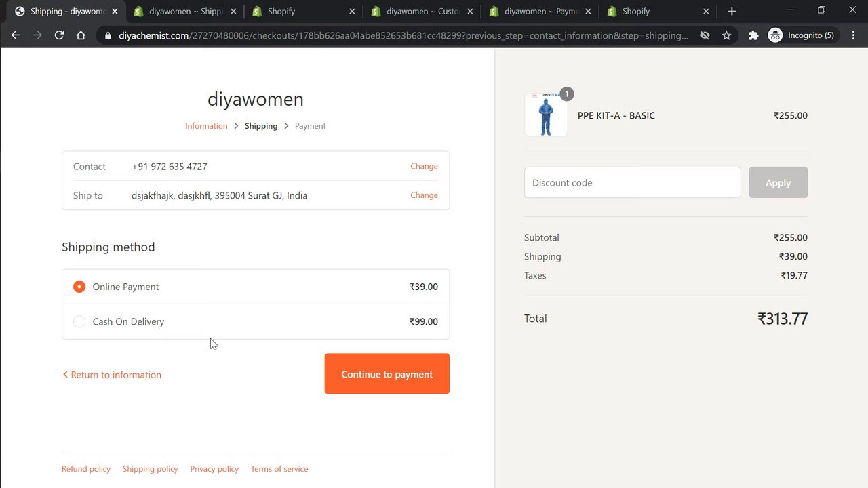This screenshot has width=868, height=488.
Task: Click the padlock site info icon
Action: pos(108,35)
